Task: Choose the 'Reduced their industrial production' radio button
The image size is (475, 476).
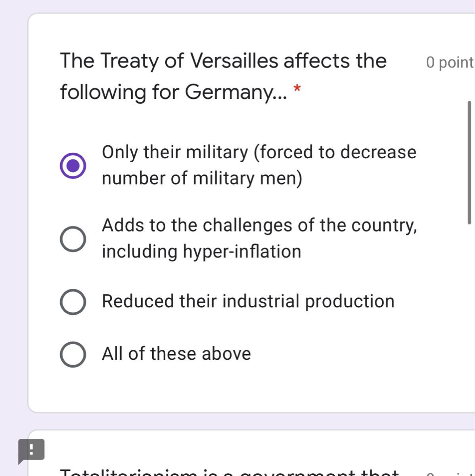Action: tap(73, 301)
